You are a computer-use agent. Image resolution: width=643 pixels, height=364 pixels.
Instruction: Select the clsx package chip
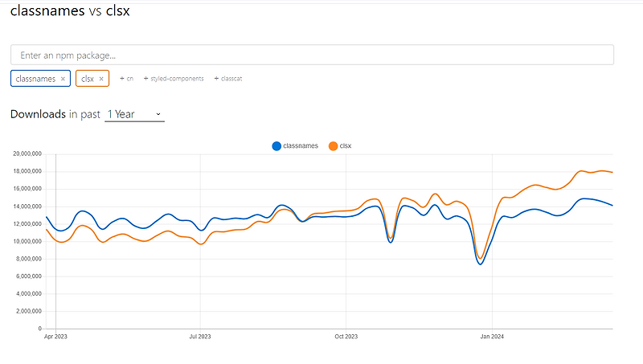pyautogui.click(x=88, y=79)
